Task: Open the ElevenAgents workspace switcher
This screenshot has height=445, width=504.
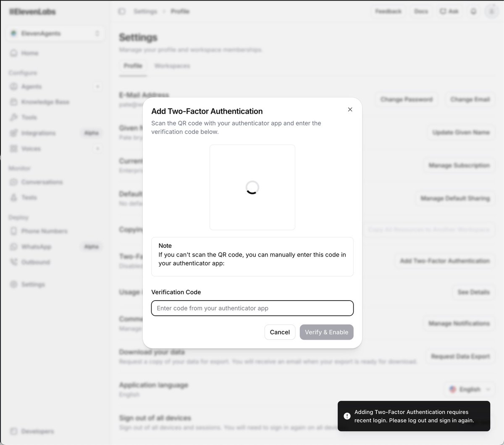Action: click(55, 33)
